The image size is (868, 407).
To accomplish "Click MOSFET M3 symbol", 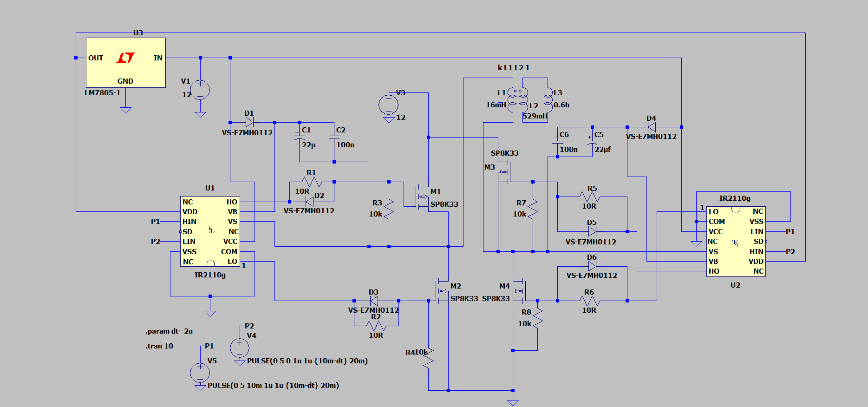I will (504, 172).
